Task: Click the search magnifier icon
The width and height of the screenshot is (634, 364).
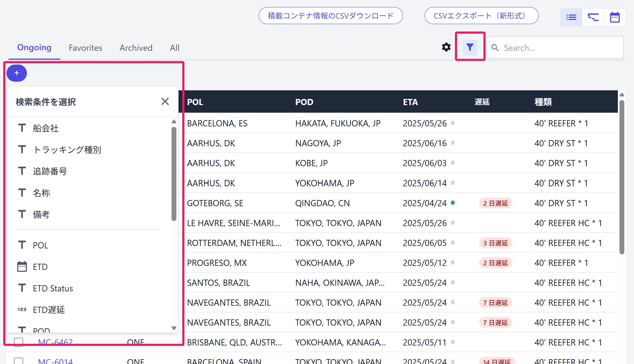Action: pyautogui.click(x=495, y=48)
